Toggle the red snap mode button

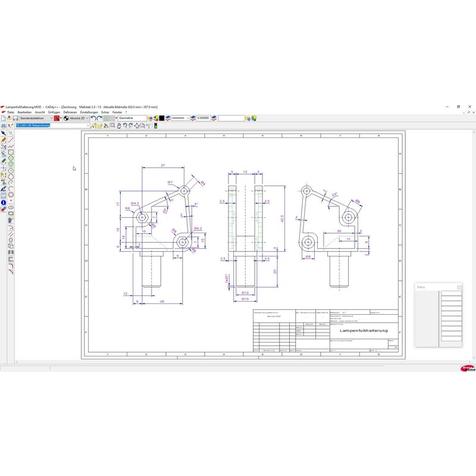point(57,118)
